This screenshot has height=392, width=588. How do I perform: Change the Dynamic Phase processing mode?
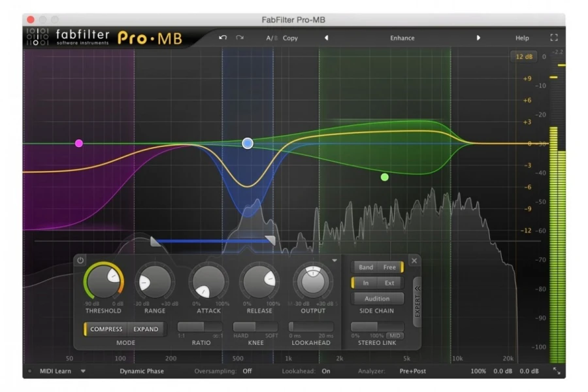coord(142,371)
